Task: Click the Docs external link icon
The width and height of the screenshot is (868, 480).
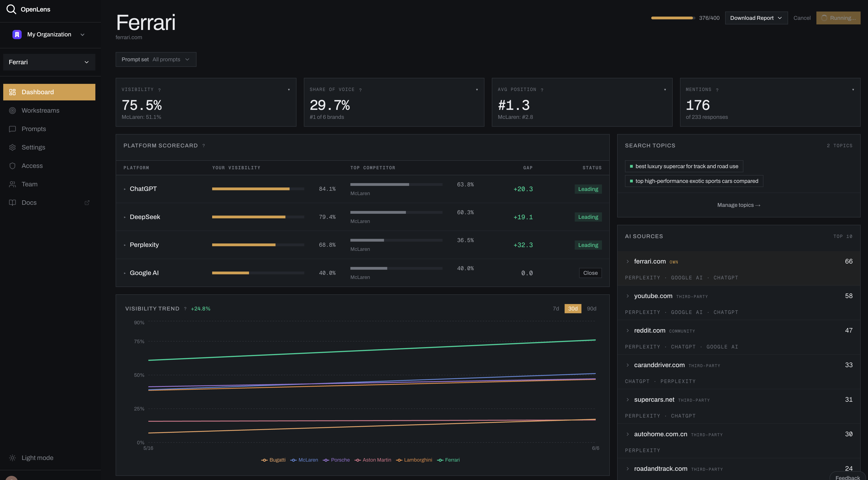Action: coord(87,202)
